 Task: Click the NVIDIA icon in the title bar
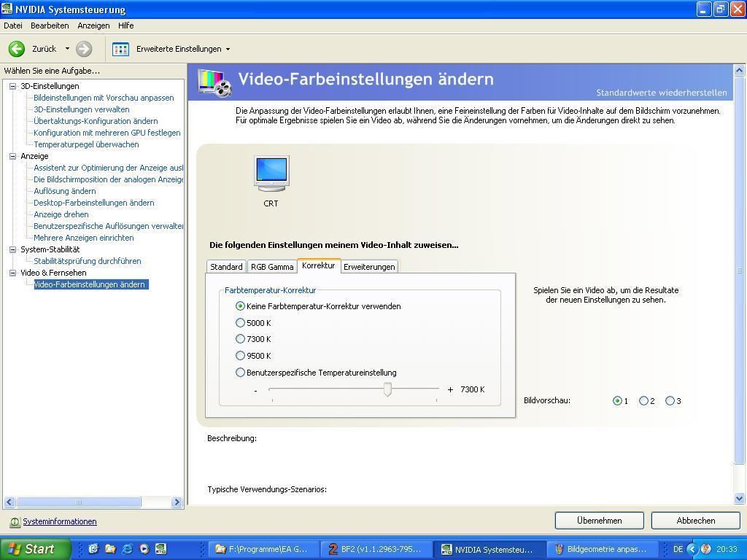(x=7, y=9)
